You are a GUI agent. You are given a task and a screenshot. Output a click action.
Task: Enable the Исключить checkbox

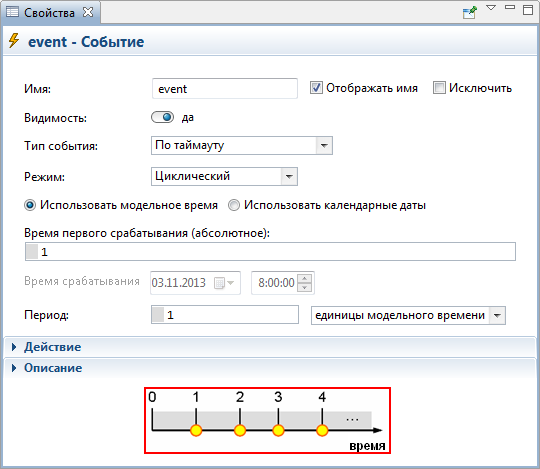pos(439,87)
